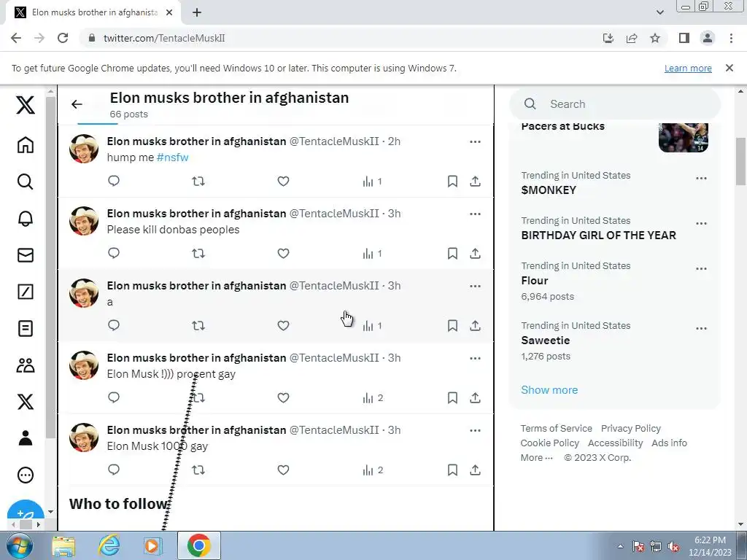
Task: Open more options on 'hump me' post
Action: click(475, 141)
